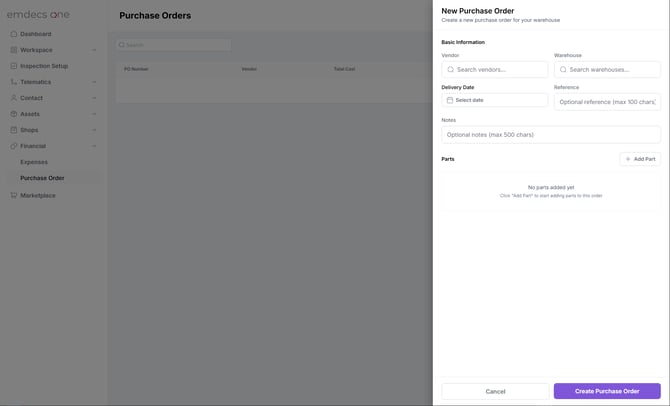Expand the Telematics menu chevron
The height and width of the screenshot is (406, 670).
pyautogui.click(x=94, y=82)
